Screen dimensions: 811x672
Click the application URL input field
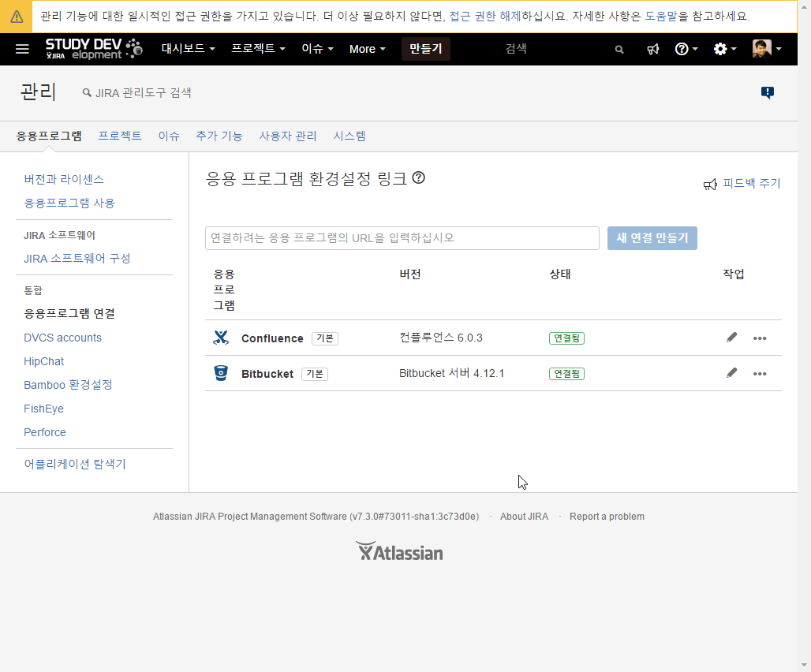point(402,238)
